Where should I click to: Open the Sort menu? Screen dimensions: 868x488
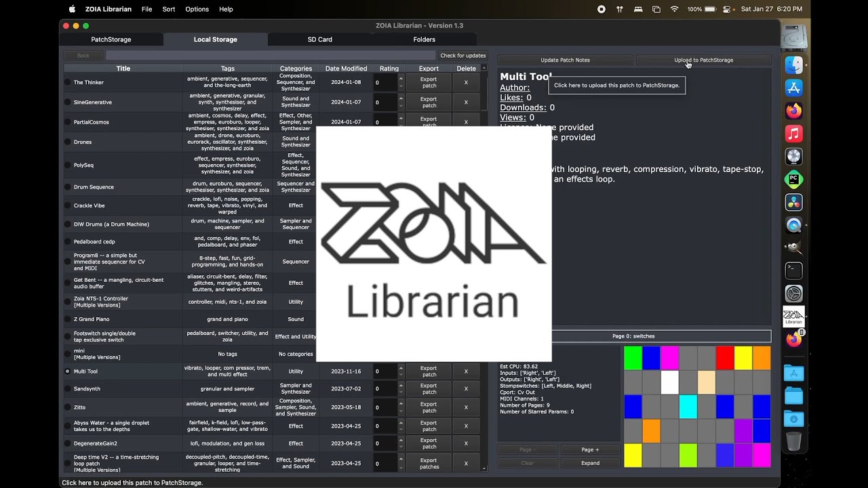tap(169, 9)
